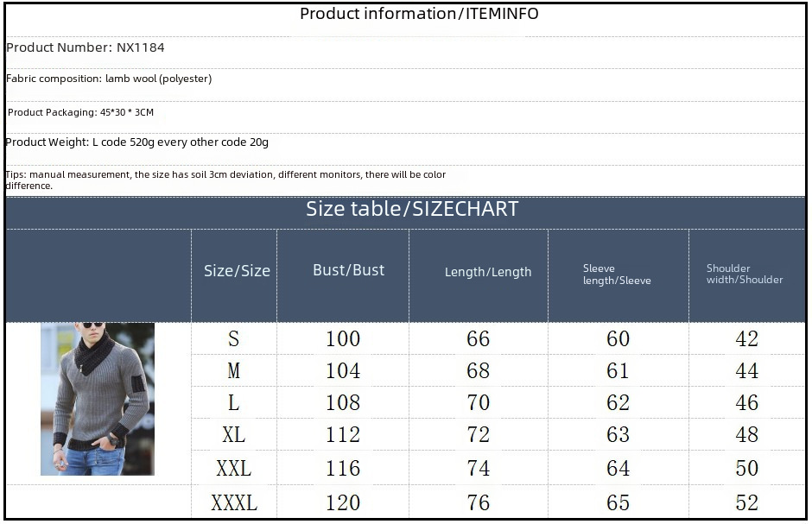
Task: Click the 'XXL' size cell
Action: point(233,469)
